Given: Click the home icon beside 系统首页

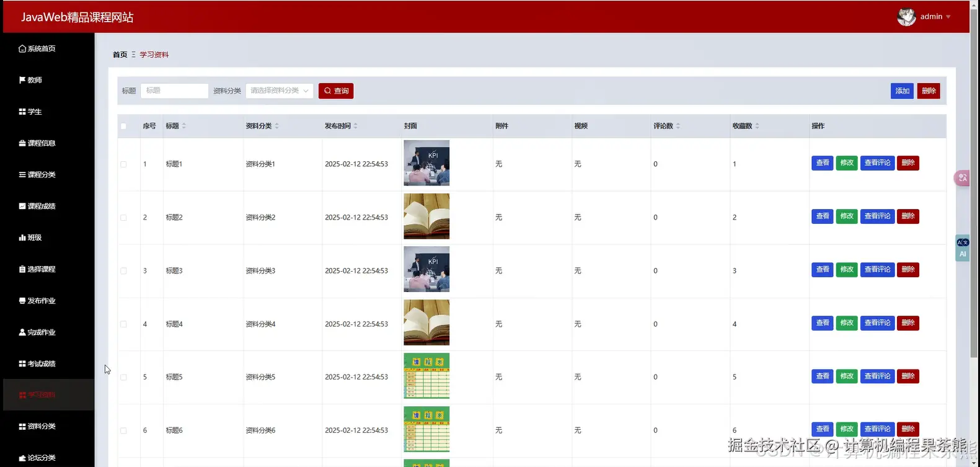Looking at the screenshot, I should (22, 48).
